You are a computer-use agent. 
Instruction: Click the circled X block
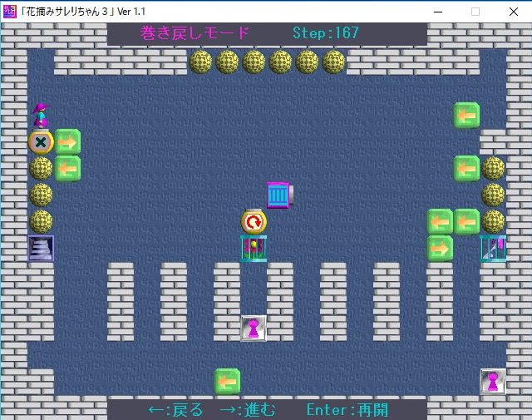click(x=41, y=142)
